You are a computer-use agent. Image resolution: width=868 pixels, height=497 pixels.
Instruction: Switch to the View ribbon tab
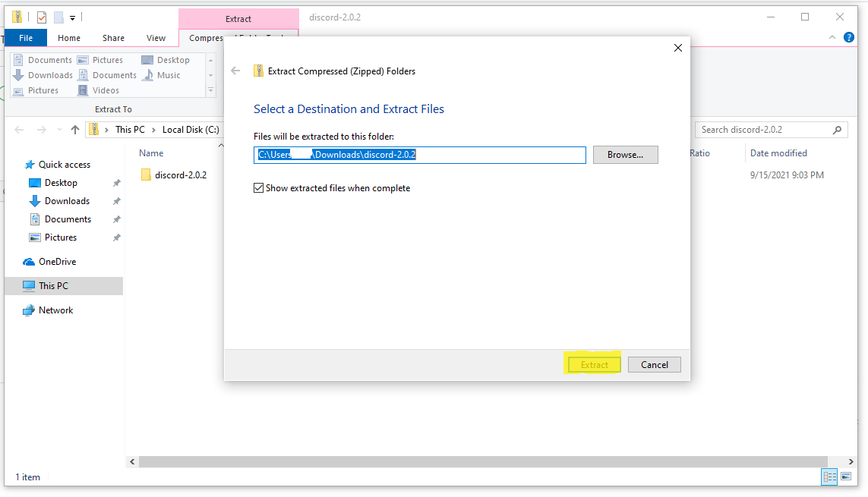click(x=156, y=38)
